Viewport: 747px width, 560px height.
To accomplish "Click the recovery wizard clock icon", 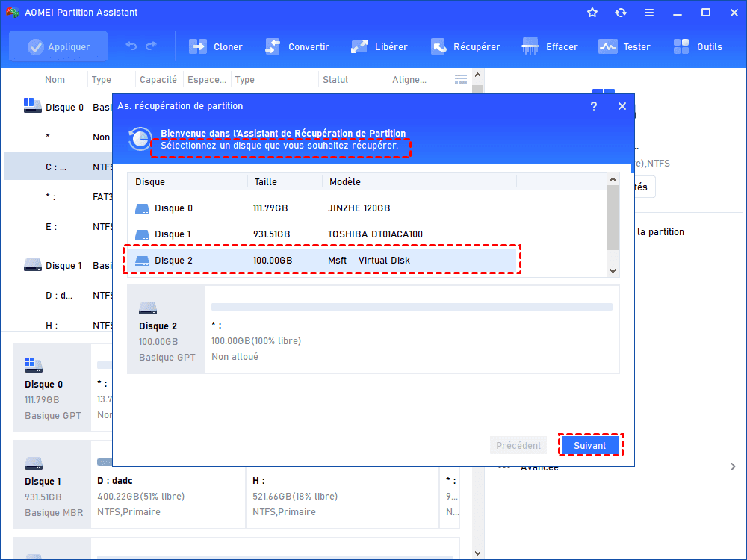I will (x=140, y=139).
